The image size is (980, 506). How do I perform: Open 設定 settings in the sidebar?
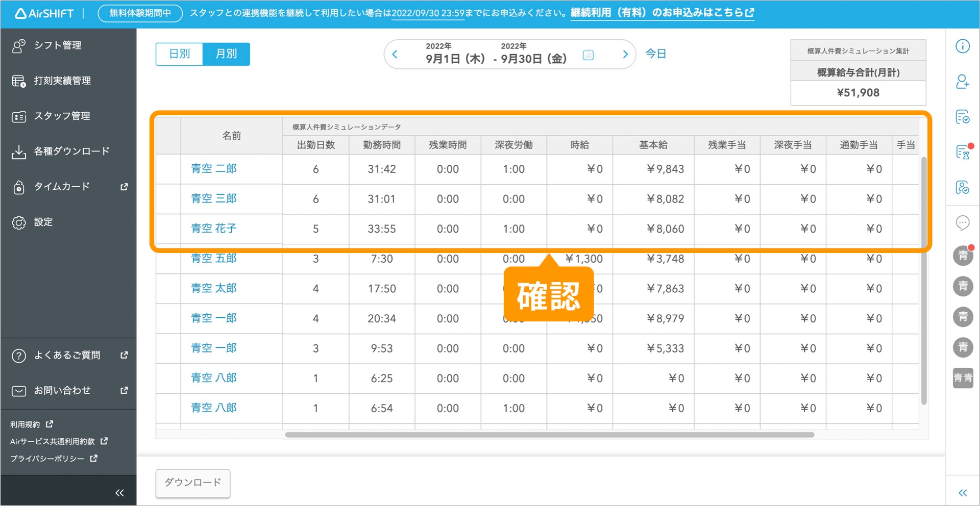(x=43, y=222)
